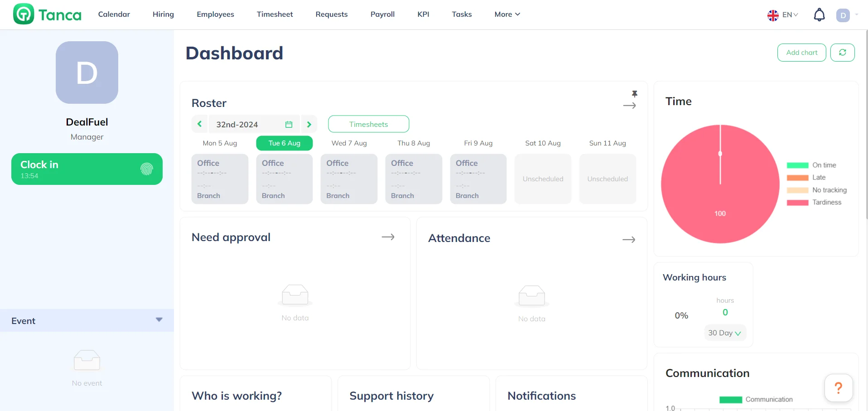This screenshot has width=868, height=411.
Task: Open the Hiring menu
Action: pos(163,15)
